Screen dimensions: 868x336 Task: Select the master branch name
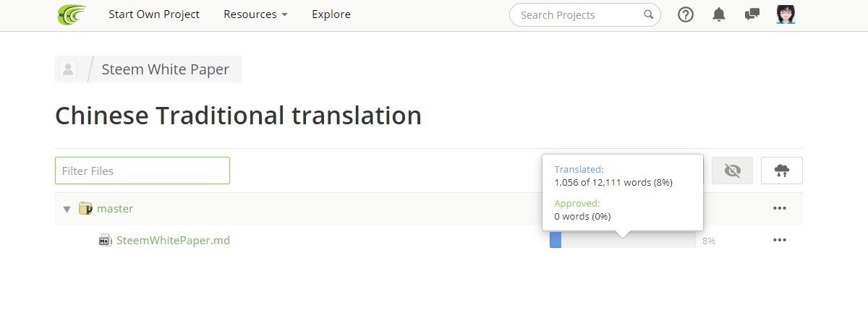pyautogui.click(x=115, y=209)
